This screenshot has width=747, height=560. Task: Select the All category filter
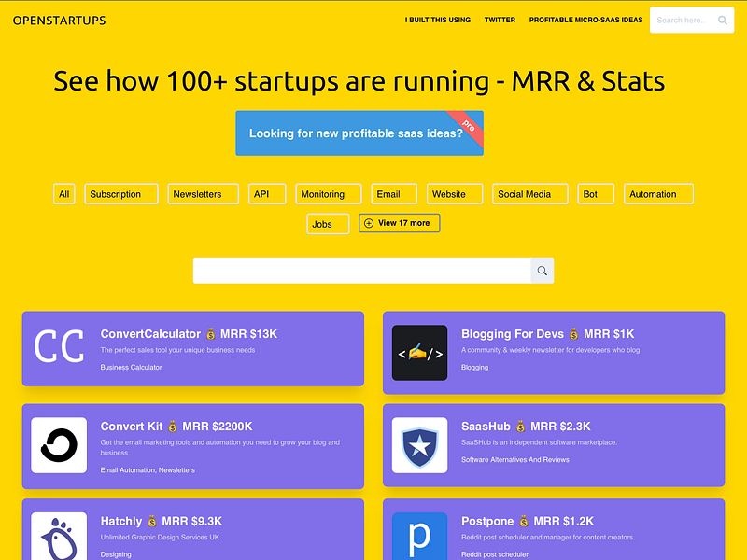[x=63, y=194]
